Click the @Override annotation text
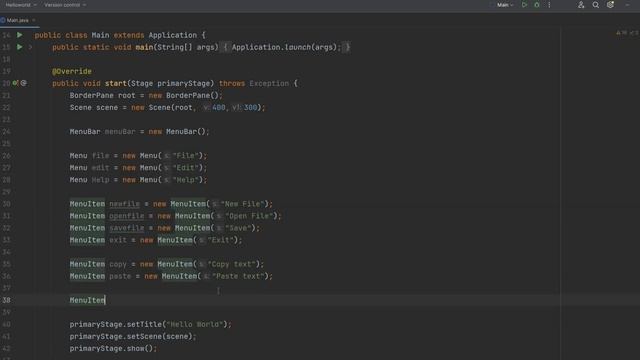Viewport: 640px width, 360px height. 72,71
